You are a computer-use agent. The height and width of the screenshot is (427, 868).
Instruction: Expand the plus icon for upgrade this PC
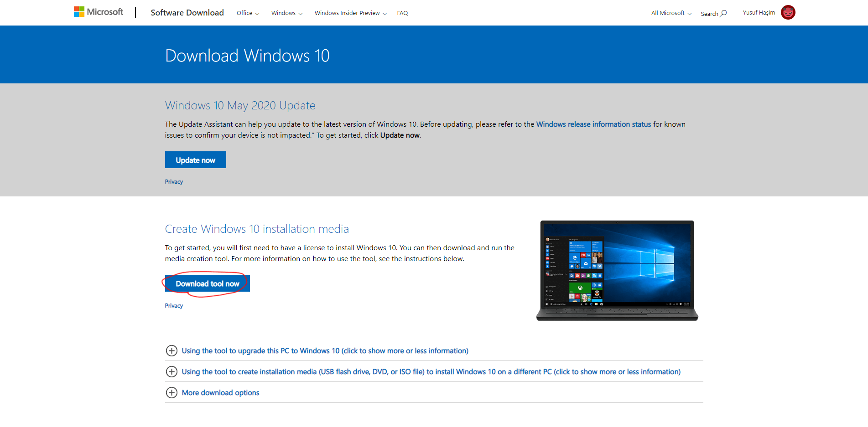[172, 350]
